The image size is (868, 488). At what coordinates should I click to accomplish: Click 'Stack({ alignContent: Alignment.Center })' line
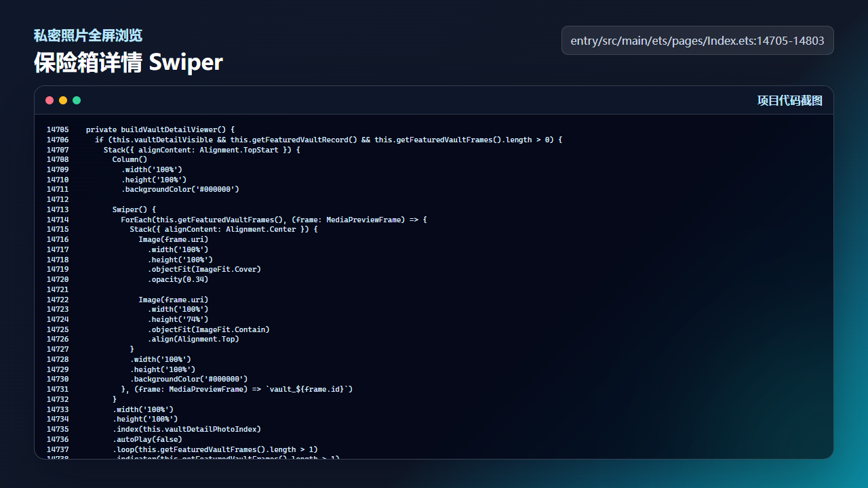click(224, 229)
